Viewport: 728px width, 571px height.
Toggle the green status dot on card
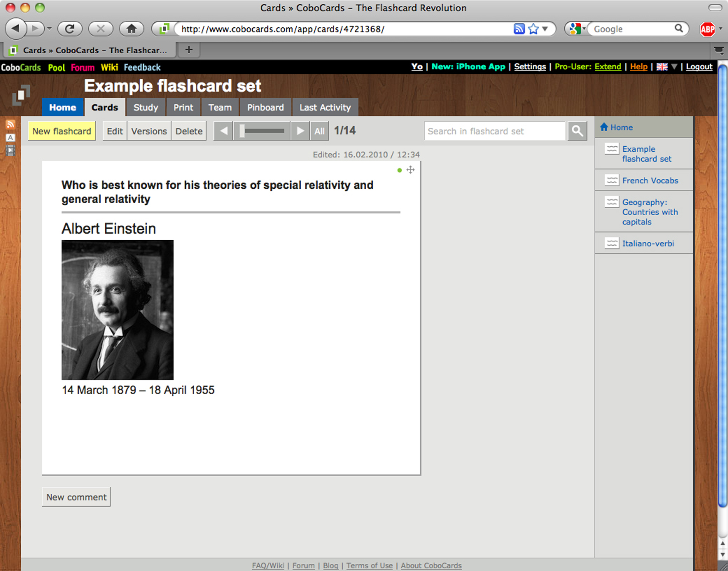[x=399, y=170]
